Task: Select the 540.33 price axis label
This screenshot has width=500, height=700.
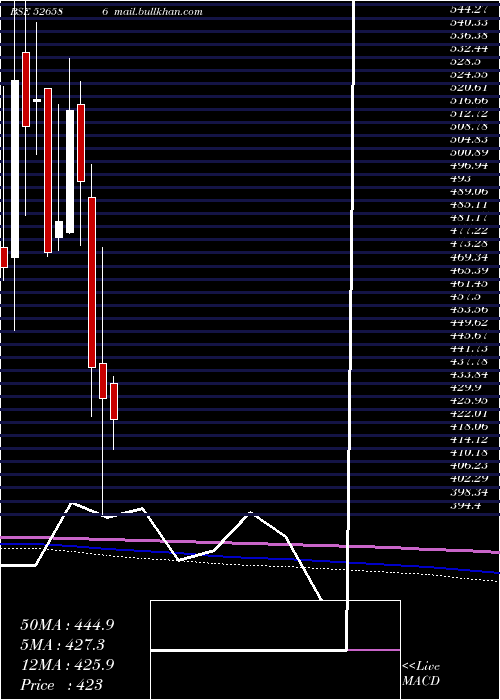Action: [x=468, y=21]
